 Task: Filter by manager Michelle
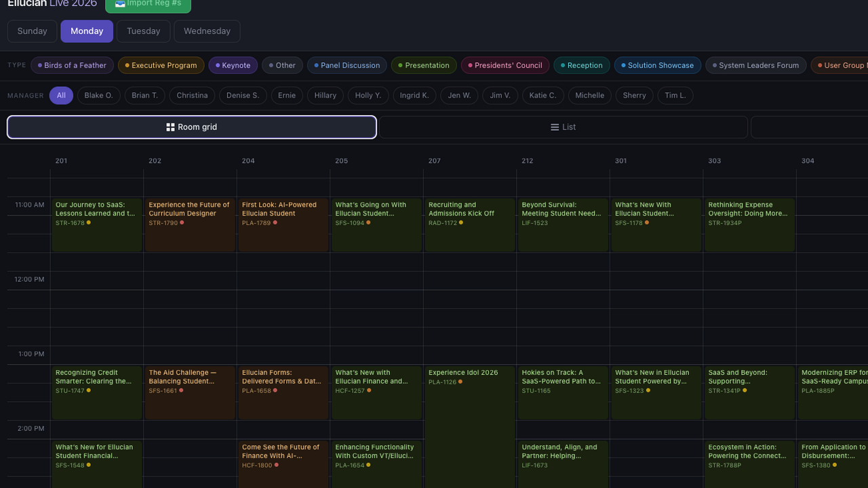pos(589,96)
